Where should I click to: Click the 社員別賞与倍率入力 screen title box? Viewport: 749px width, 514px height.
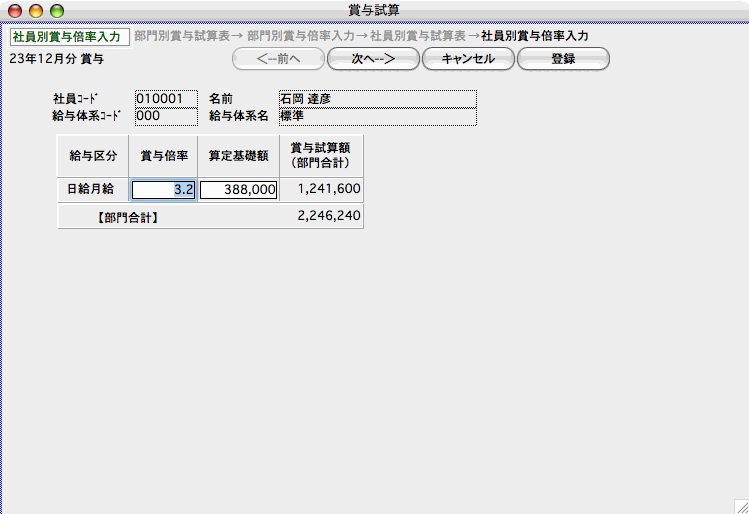point(69,37)
